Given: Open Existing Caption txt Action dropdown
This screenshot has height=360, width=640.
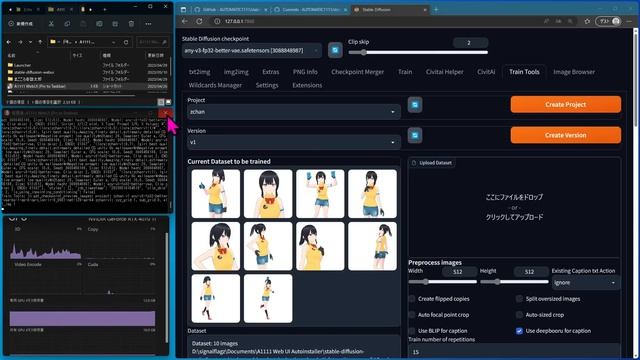Looking at the screenshot, I should click(585, 282).
